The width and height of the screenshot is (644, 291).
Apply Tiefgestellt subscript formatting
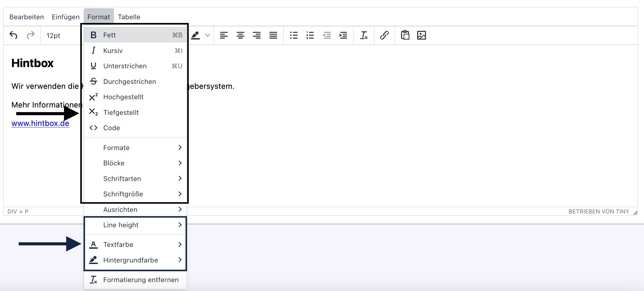pyautogui.click(x=135, y=112)
